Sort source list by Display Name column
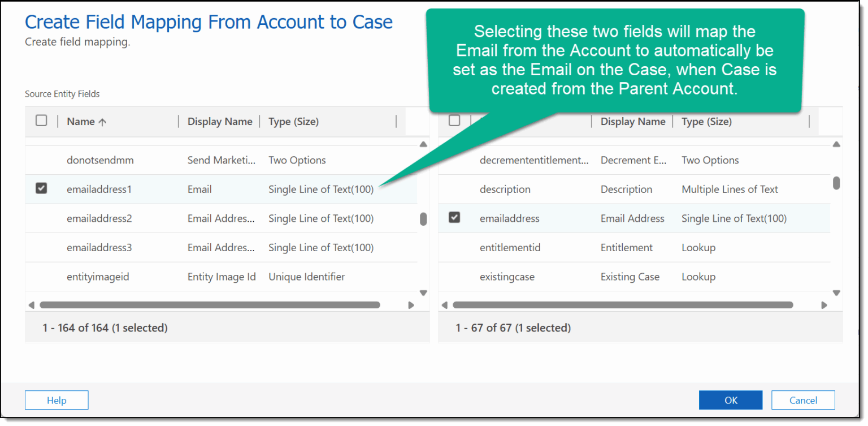The width and height of the screenshot is (868, 426). coord(220,122)
